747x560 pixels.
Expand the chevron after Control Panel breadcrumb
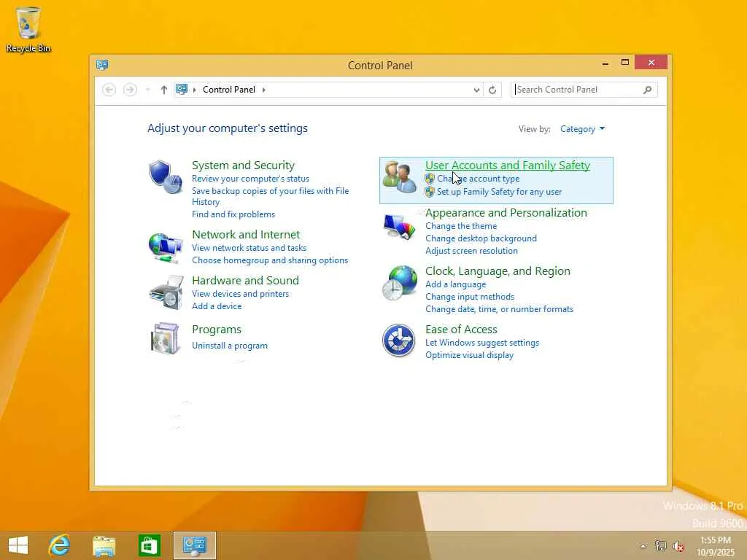coord(263,90)
